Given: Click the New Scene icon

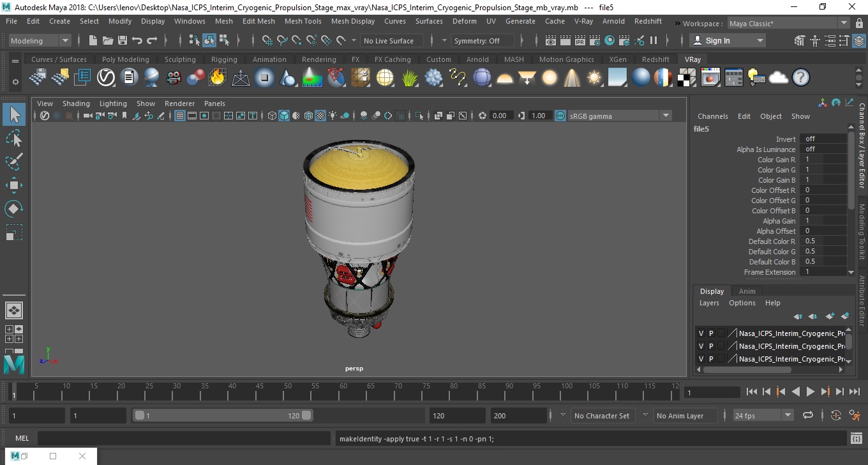Looking at the screenshot, I should tap(93, 40).
